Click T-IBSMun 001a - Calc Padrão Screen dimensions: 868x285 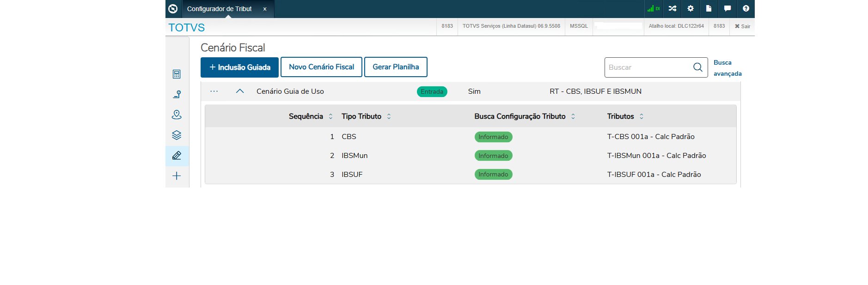[x=656, y=156]
